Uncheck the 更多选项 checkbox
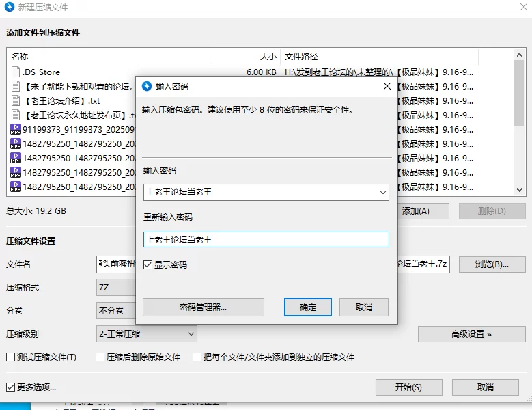532x410 pixels. 10,387
